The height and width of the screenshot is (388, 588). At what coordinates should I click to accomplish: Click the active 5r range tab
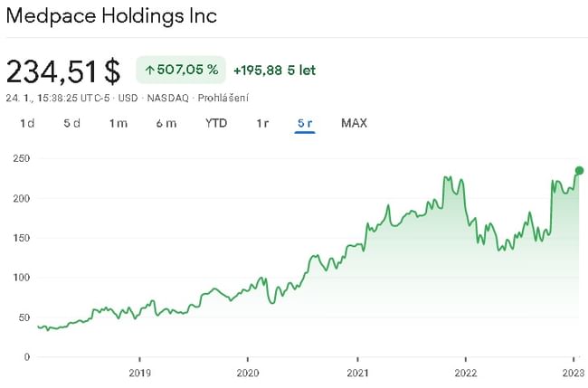304,123
